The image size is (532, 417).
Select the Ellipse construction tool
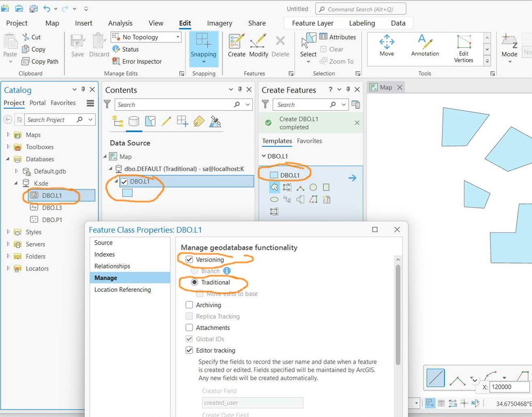(274, 200)
